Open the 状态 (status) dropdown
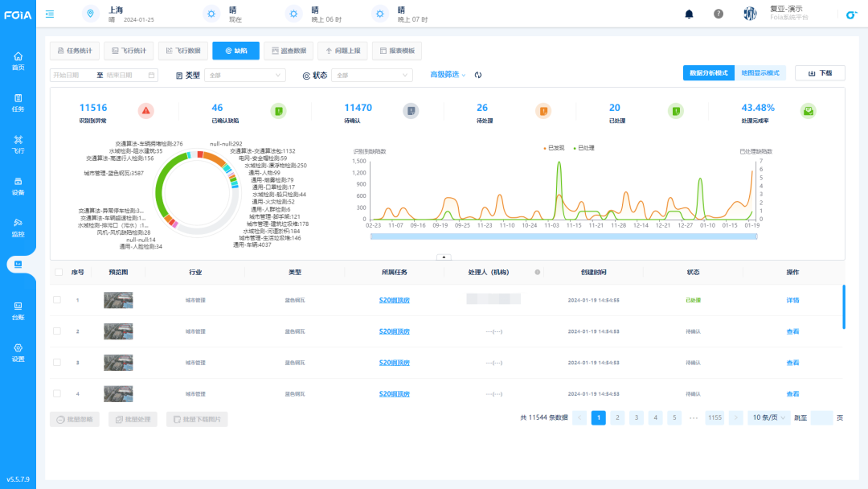The image size is (868, 489). click(374, 75)
